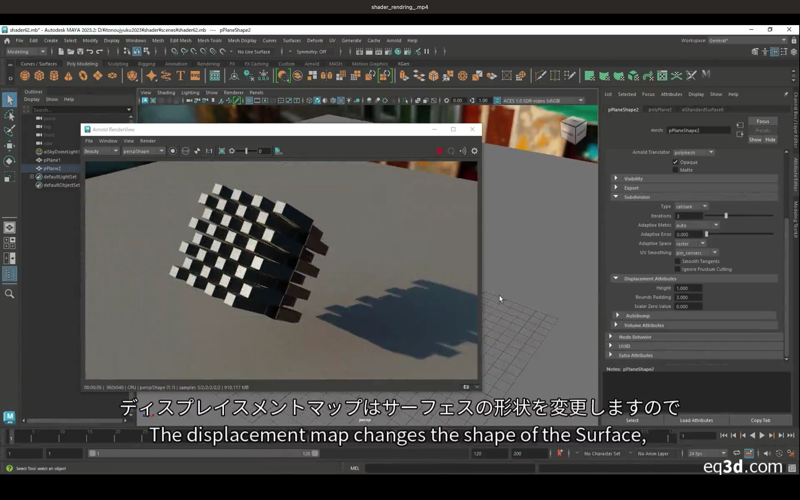Enable the Matte checkbox
Screen dimensions: 800x500
coord(676,169)
